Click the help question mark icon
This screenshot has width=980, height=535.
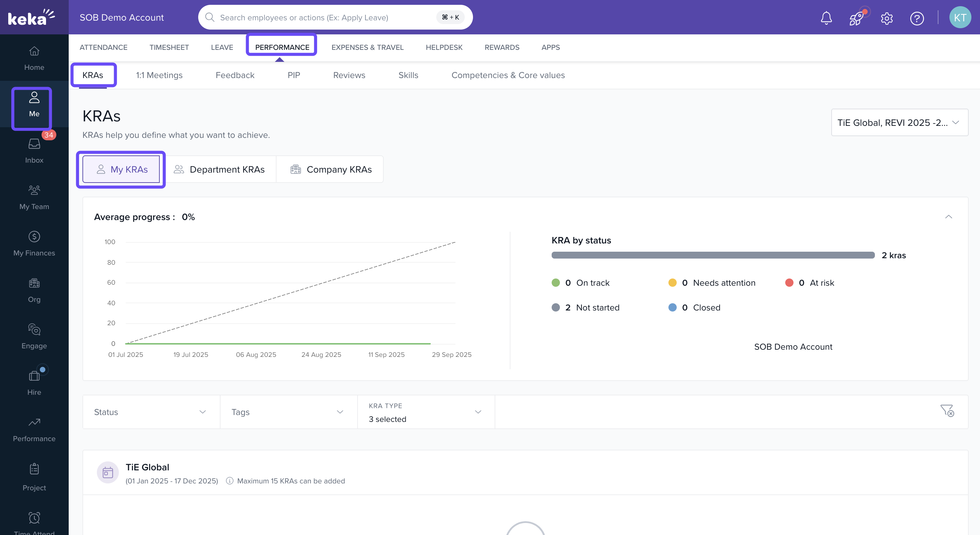916,18
